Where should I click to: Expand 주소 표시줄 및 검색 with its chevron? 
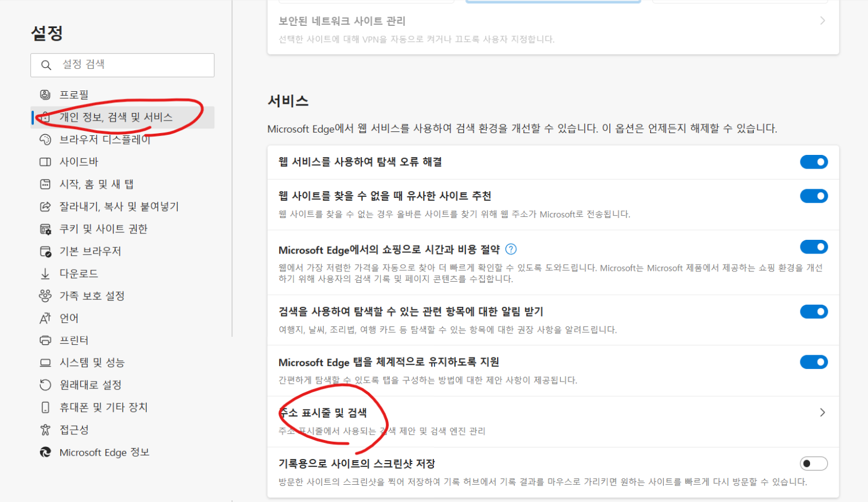coord(823,413)
